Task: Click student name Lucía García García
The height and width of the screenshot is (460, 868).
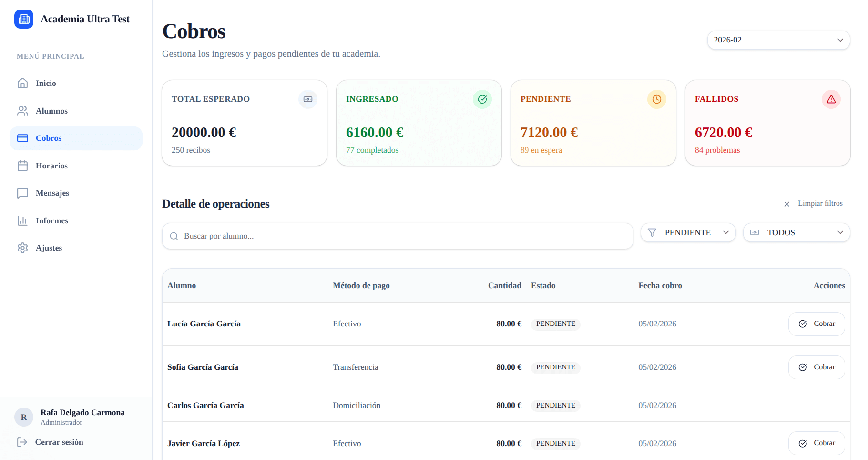Action: pos(204,324)
